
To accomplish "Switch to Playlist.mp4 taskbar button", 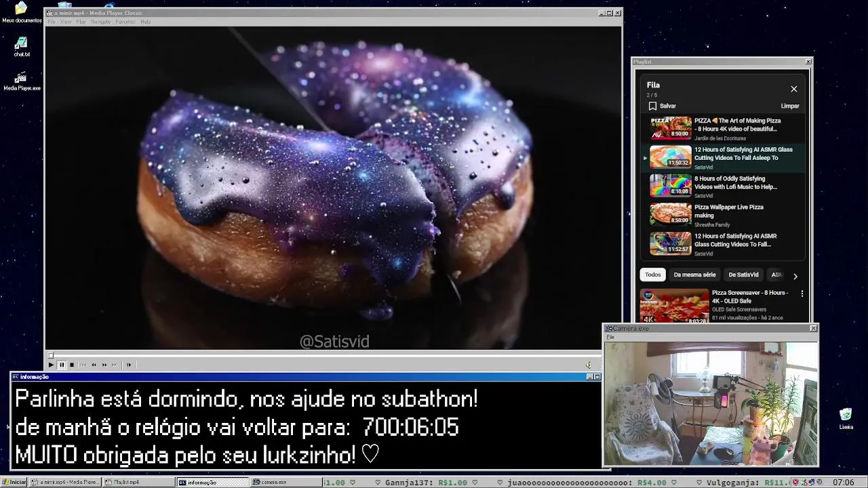I will 139,482.
